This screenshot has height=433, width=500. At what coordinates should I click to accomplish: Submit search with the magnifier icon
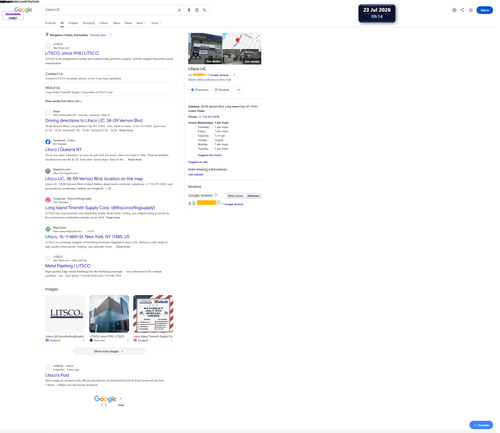[205, 10]
